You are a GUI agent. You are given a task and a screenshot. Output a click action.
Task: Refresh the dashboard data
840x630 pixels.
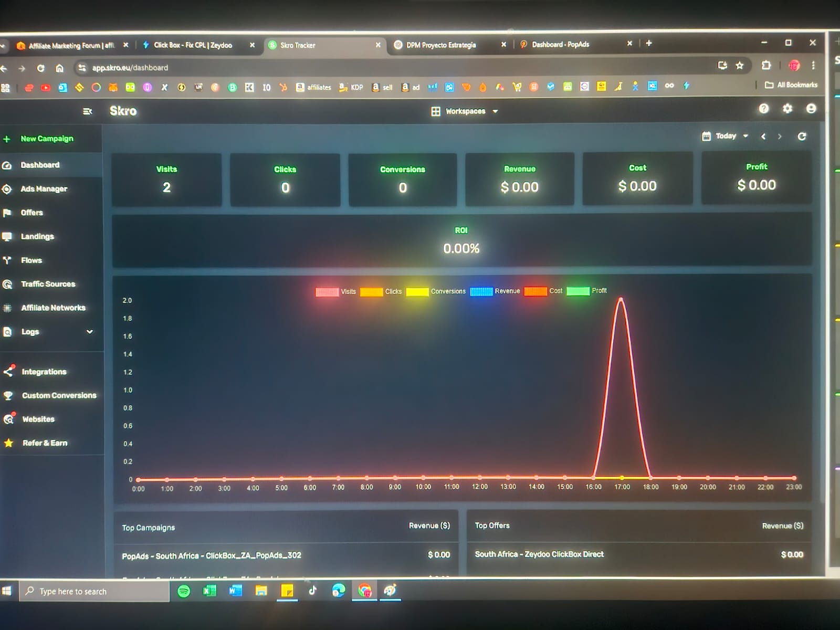tap(802, 136)
